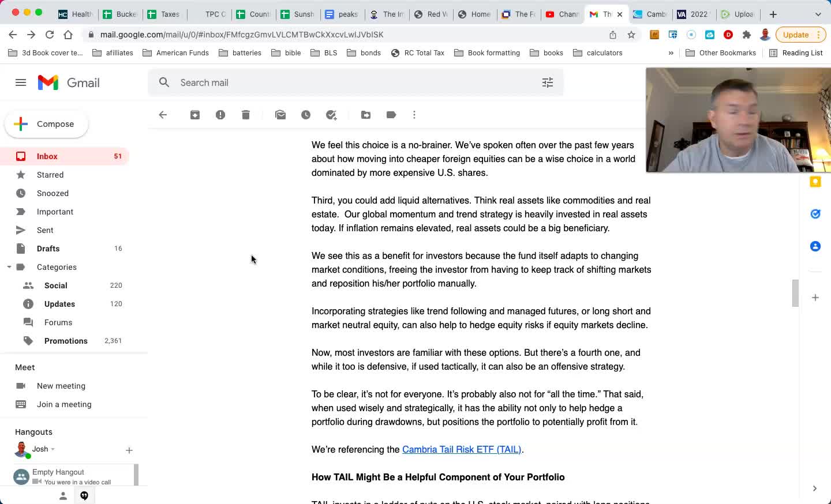Open the Promotions category

[x=65, y=341]
